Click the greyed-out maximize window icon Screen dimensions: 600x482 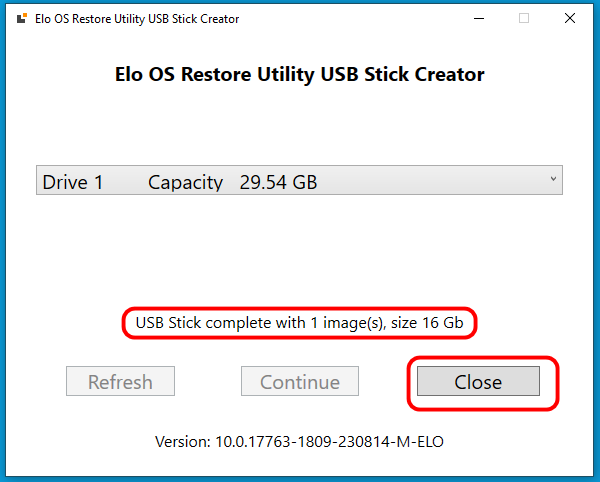[x=524, y=18]
